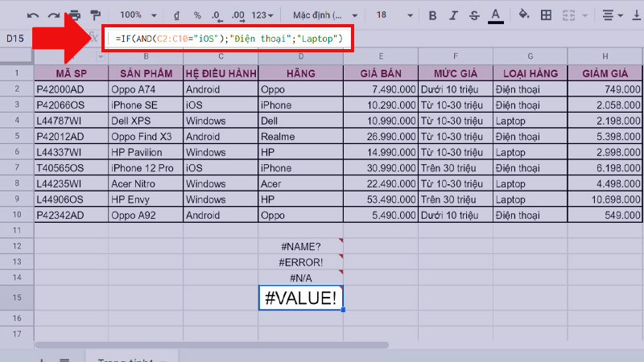Open the Mặc định font dropdown

click(x=322, y=15)
